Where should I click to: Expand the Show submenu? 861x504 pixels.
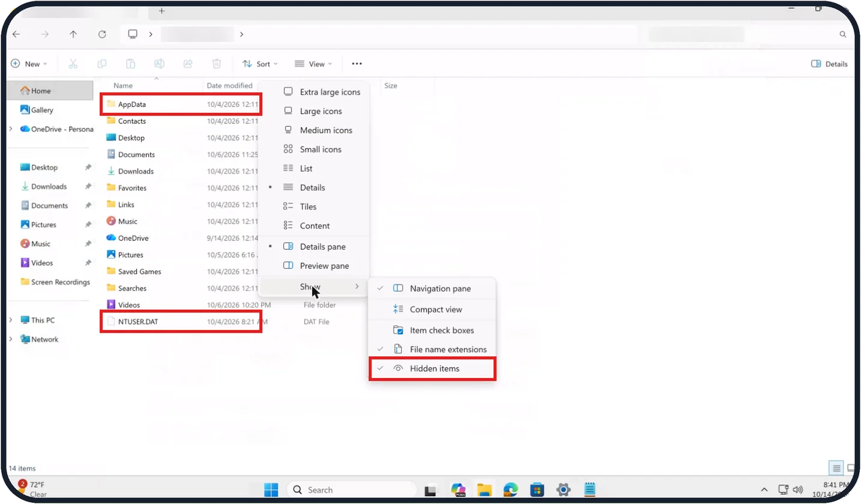pos(313,287)
